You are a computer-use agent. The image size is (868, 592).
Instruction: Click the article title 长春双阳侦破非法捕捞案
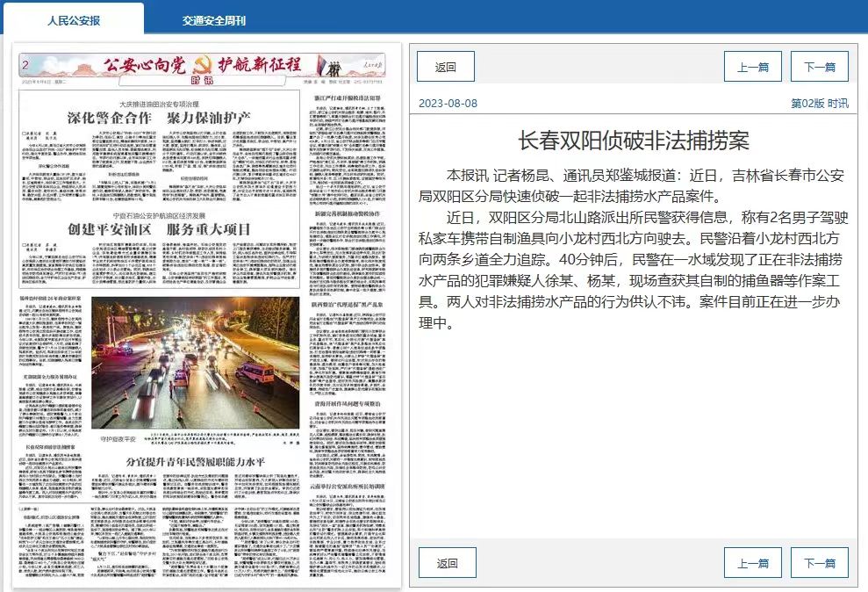click(x=634, y=141)
